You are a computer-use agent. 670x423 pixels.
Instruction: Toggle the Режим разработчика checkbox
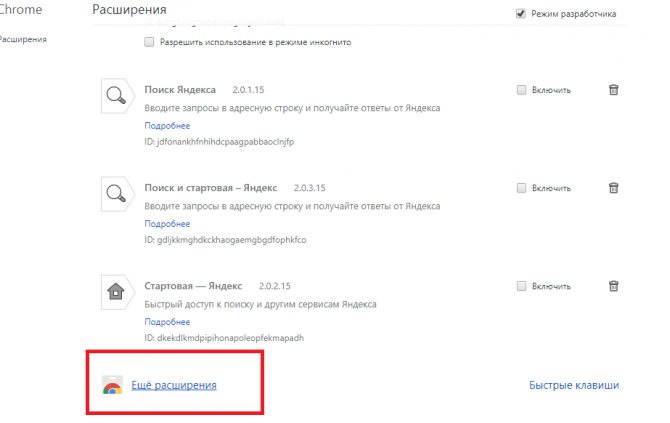(520, 13)
